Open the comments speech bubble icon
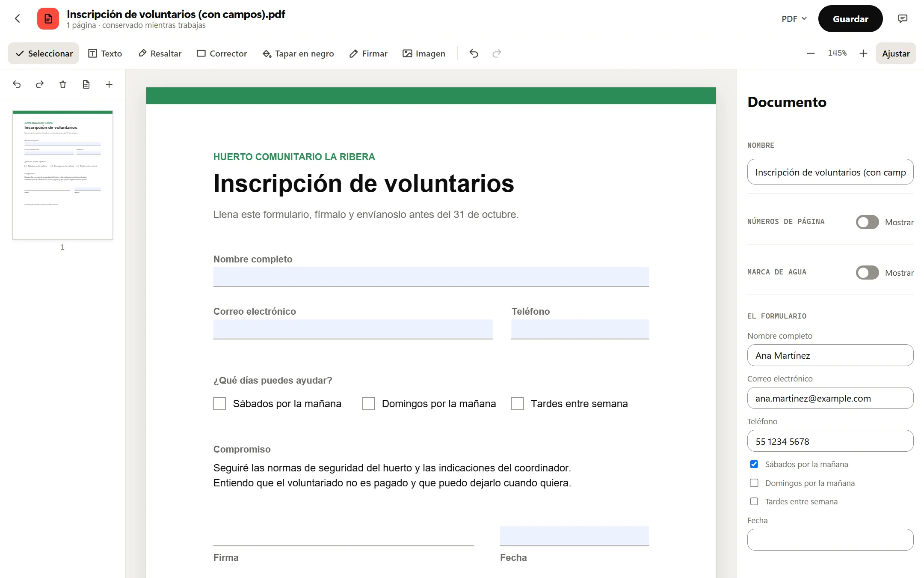Viewport: 924px width, 578px height. 903,18
